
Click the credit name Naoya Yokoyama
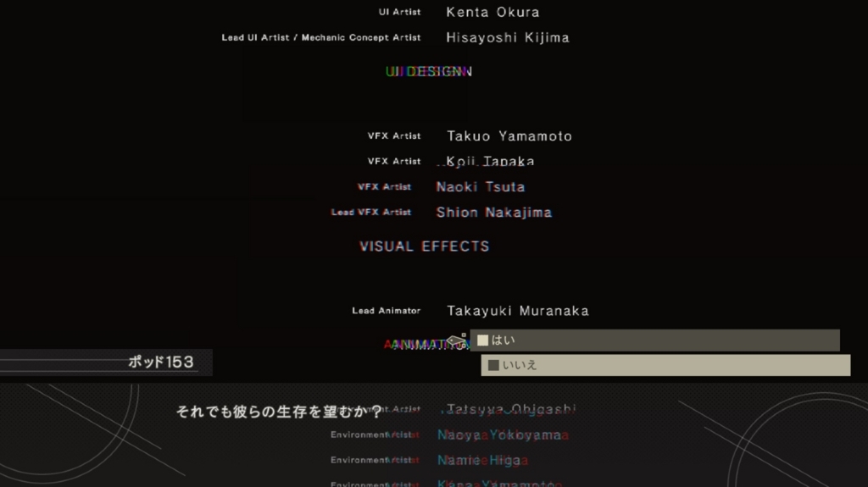(503, 435)
